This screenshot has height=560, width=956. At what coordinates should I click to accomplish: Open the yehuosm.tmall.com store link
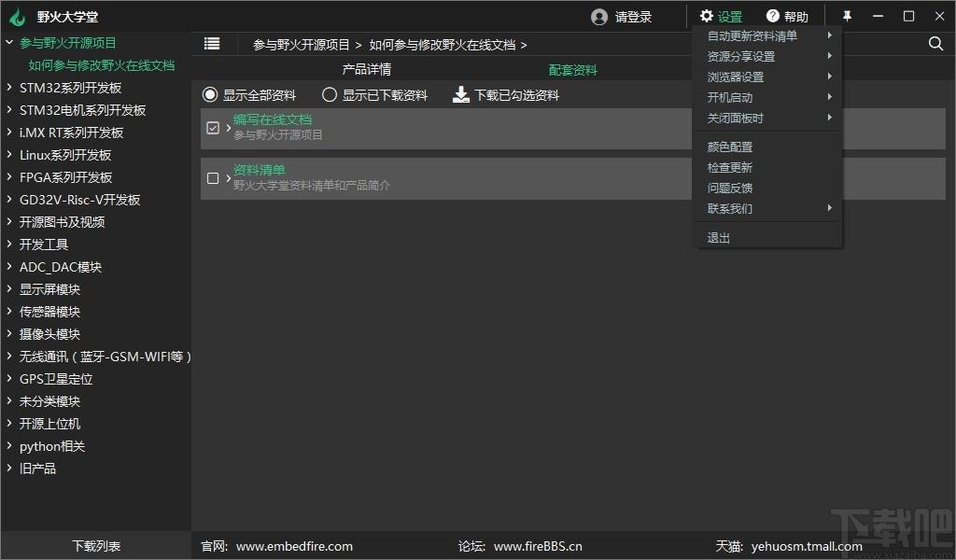(x=807, y=546)
